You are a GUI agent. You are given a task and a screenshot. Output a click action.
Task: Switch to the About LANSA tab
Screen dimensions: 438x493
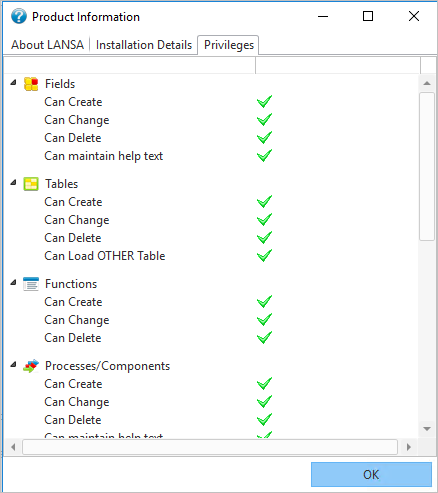(x=47, y=45)
